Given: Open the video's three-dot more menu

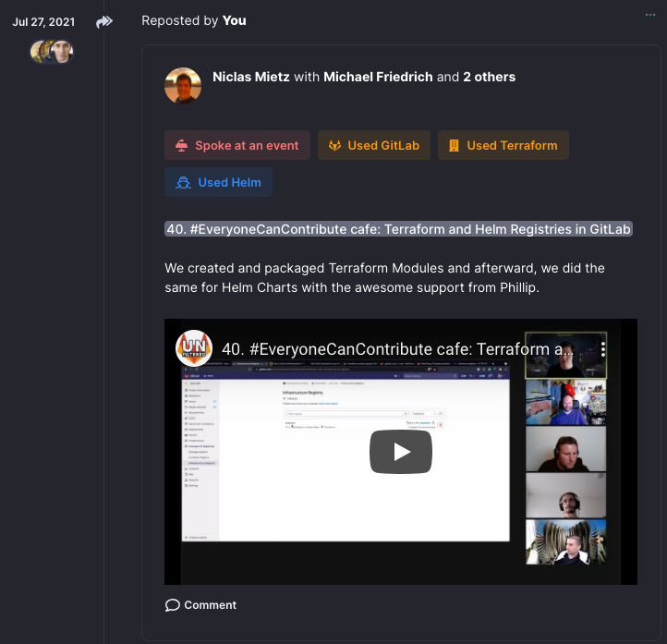Looking at the screenshot, I should pos(603,349).
